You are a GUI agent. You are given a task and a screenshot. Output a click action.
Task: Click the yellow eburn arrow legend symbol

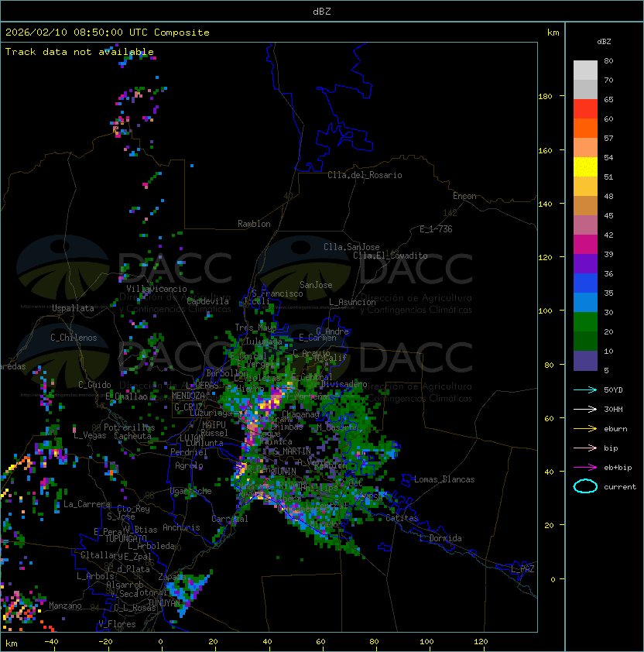pyautogui.click(x=585, y=429)
